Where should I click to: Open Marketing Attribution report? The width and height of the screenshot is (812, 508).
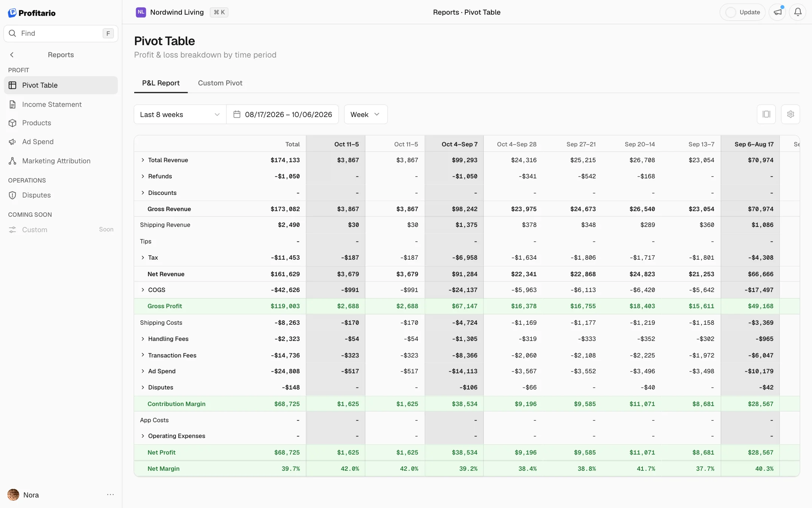pos(61,161)
